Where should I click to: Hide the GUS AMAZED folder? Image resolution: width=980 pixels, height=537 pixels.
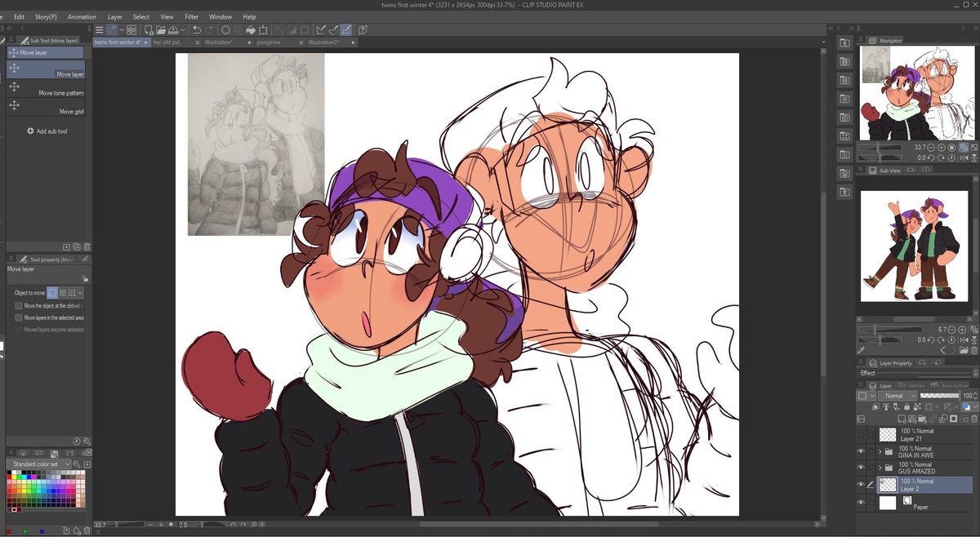[x=860, y=468]
